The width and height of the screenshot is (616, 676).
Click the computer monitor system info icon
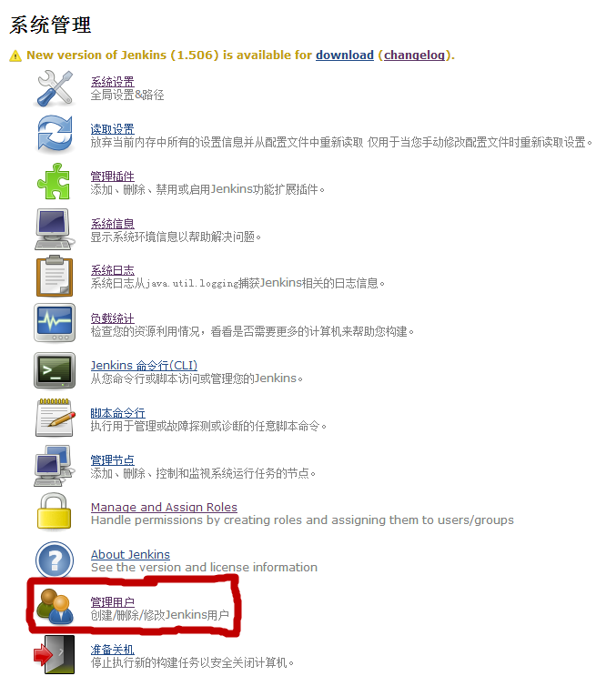click(x=54, y=229)
